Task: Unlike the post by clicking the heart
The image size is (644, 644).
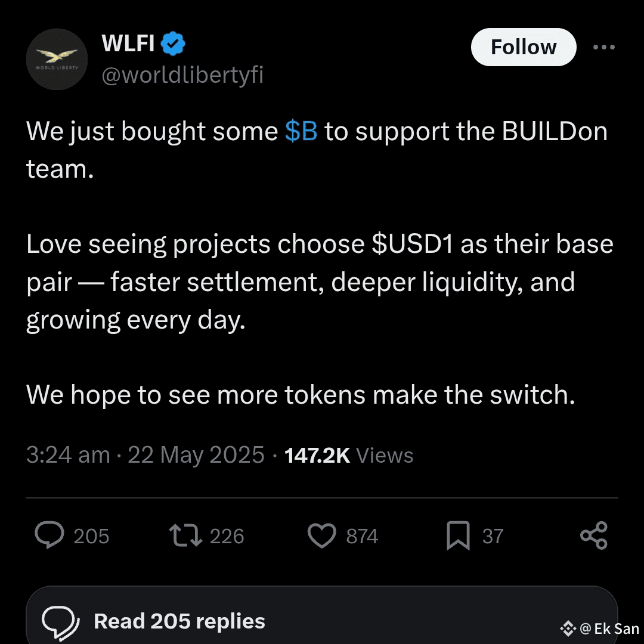Action: [321, 535]
